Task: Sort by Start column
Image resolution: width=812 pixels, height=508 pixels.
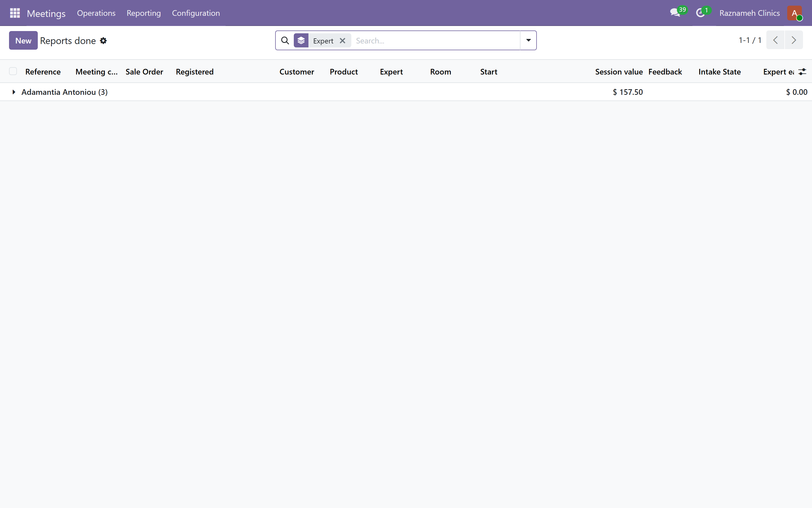Action: pos(489,72)
